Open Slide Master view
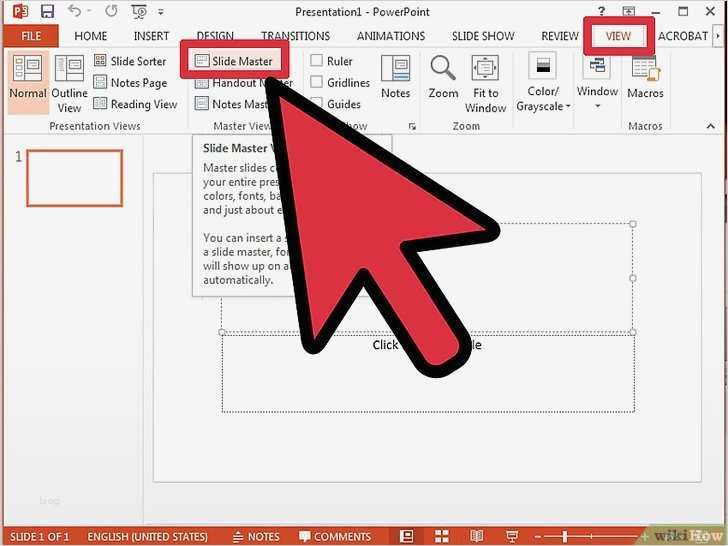The width and height of the screenshot is (728, 546). [234, 61]
